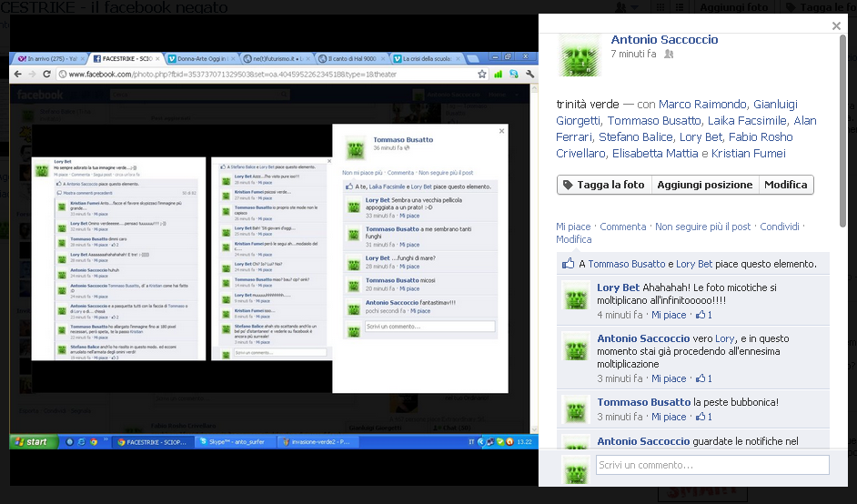Click the avatar beside the comment input
The image size is (857, 504).
(576, 469)
